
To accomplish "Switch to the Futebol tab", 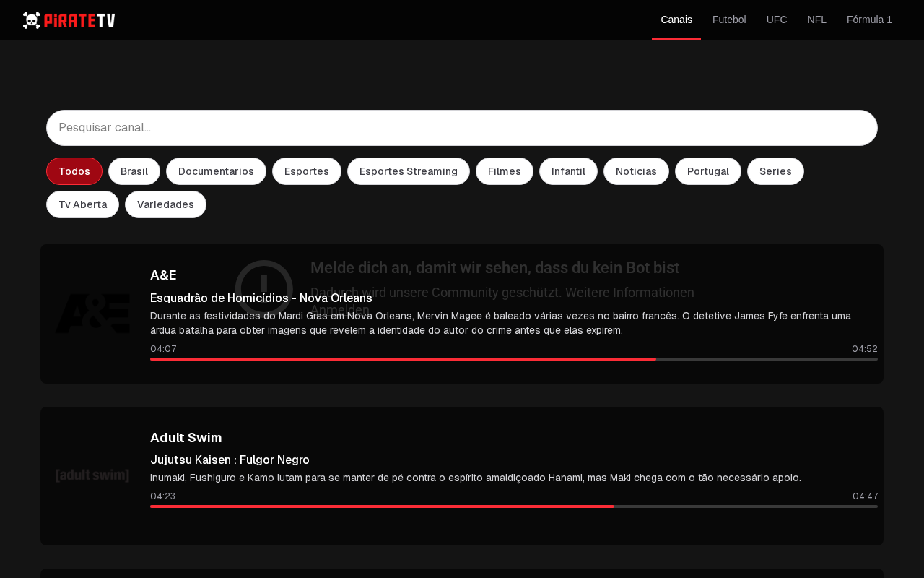I will coord(729,20).
